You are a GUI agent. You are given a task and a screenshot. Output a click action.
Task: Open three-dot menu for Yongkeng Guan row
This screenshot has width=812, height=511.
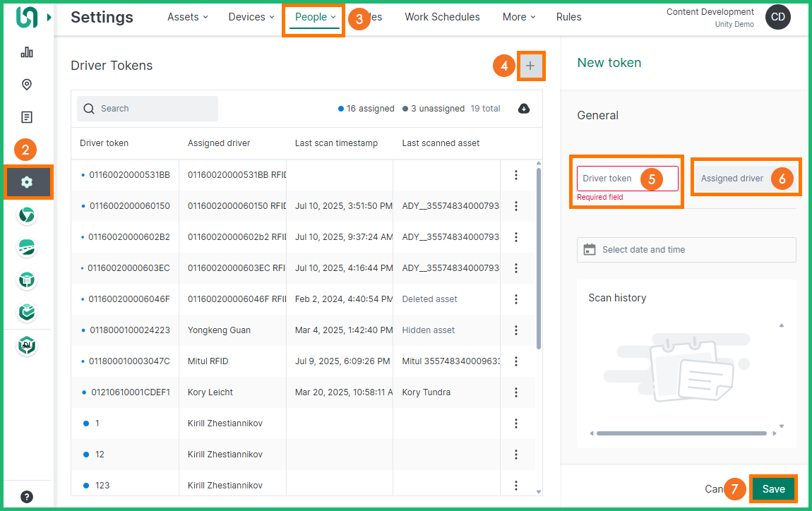click(516, 330)
